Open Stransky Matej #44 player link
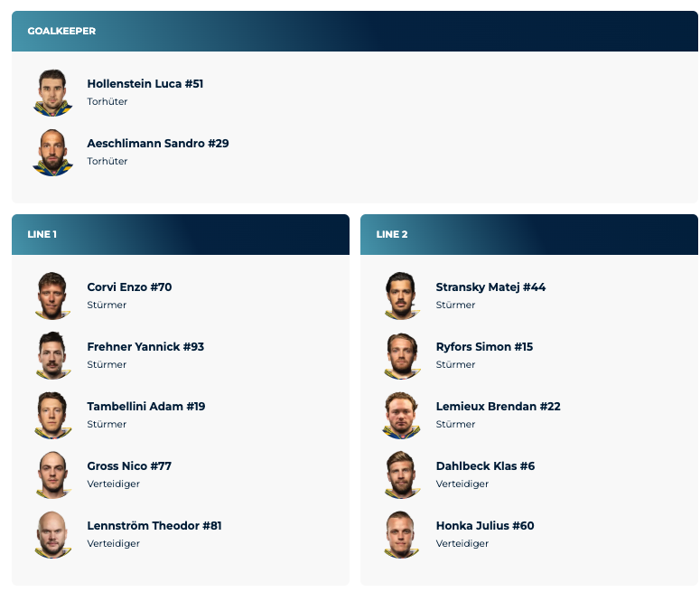The image size is (700, 592). 490,287
